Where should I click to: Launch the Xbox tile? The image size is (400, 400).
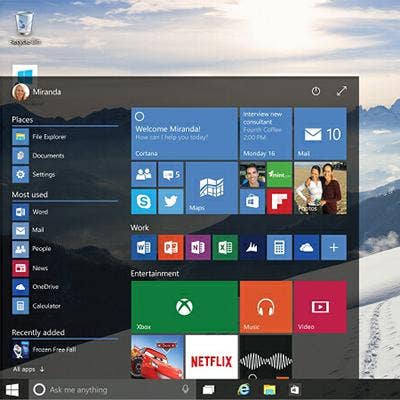pyautogui.click(x=184, y=307)
